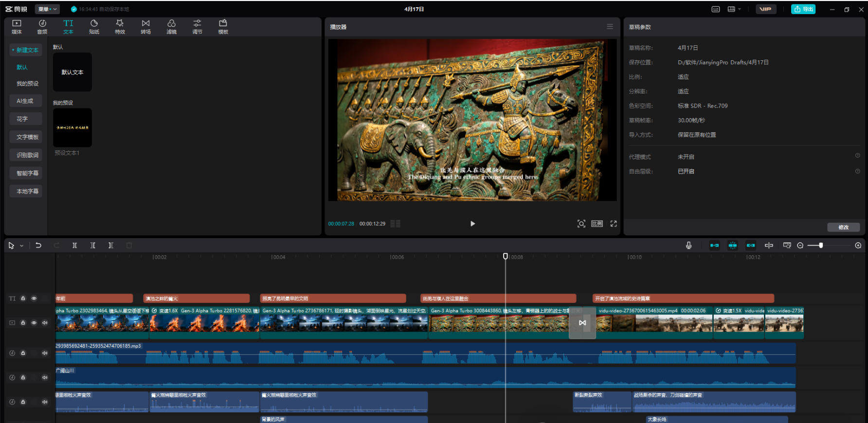Click the 导出 export button
The width and height of the screenshot is (868, 423).
point(803,9)
